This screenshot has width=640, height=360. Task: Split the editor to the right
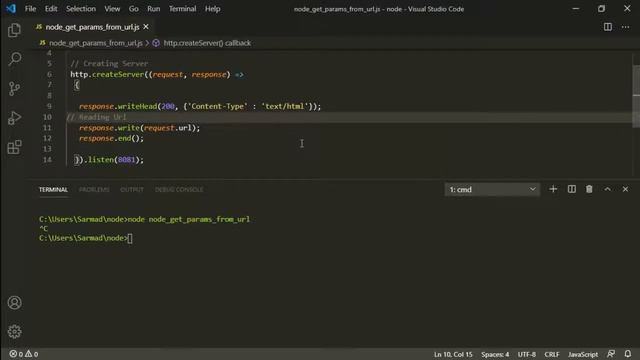click(608, 27)
